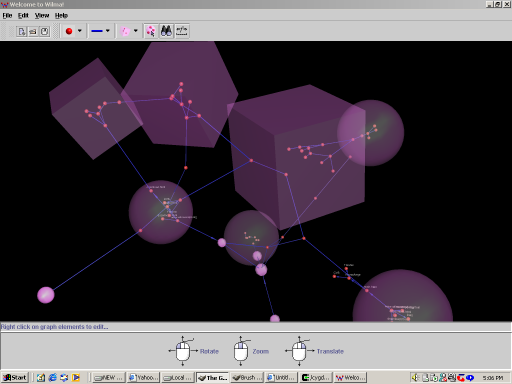Open the Edit menu

[x=23, y=15]
